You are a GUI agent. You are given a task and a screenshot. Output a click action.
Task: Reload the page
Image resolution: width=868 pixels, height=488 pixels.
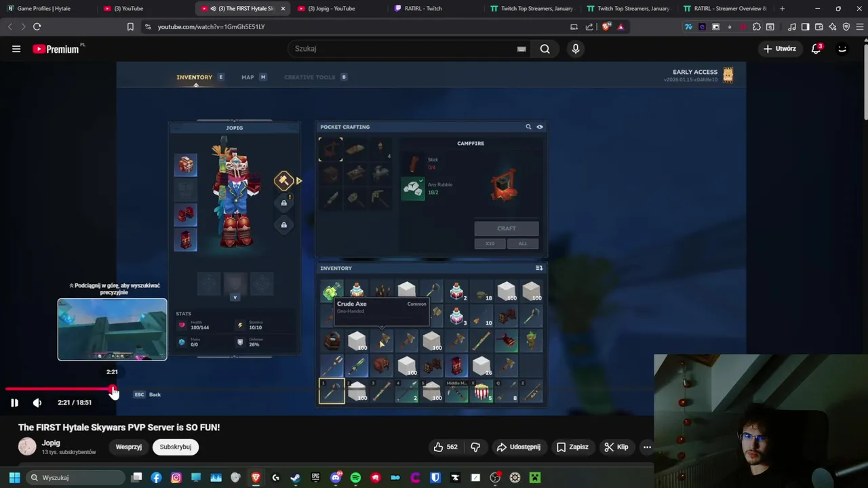tap(37, 26)
